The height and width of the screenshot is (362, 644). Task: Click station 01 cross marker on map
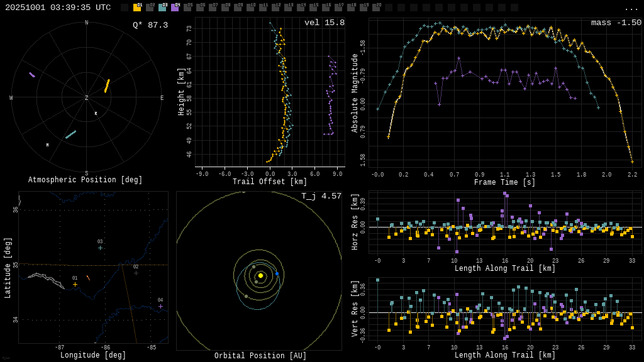point(75,284)
